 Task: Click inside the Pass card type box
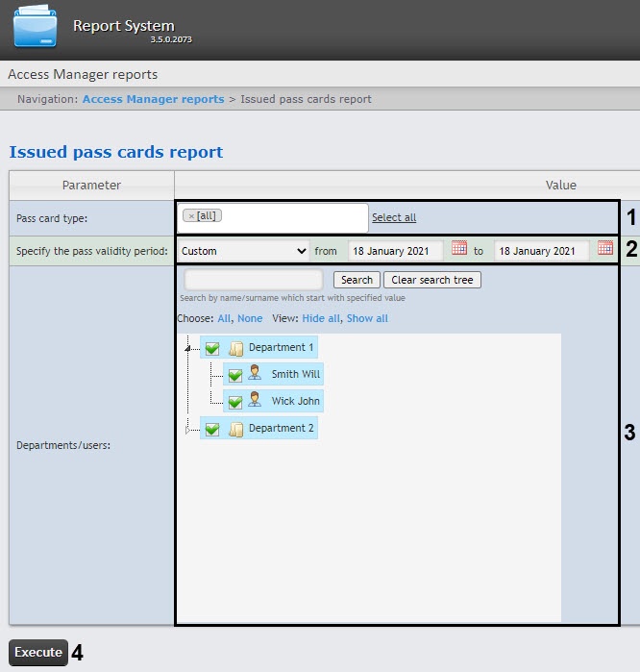pos(273,218)
